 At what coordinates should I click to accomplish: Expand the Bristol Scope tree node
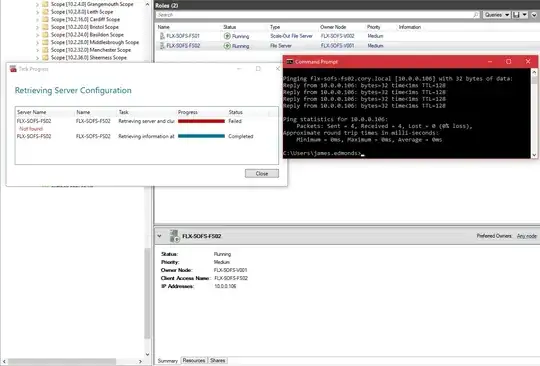point(37,27)
